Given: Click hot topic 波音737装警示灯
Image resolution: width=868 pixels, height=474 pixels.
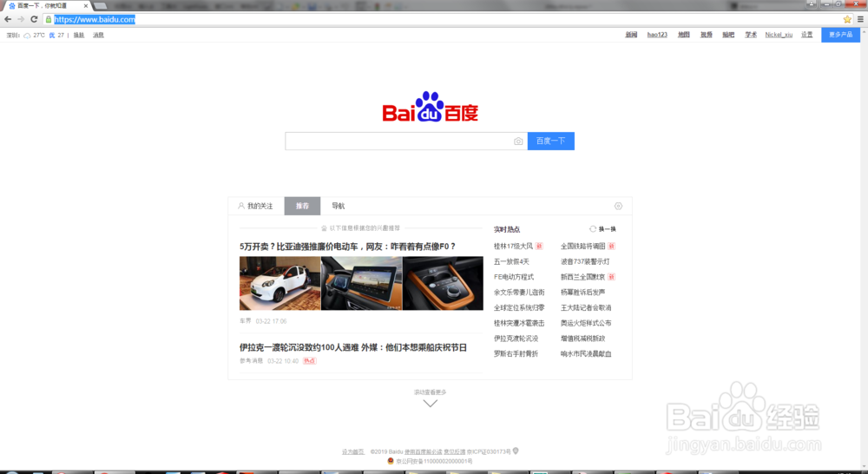Looking at the screenshot, I should pyautogui.click(x=585, y=261).
